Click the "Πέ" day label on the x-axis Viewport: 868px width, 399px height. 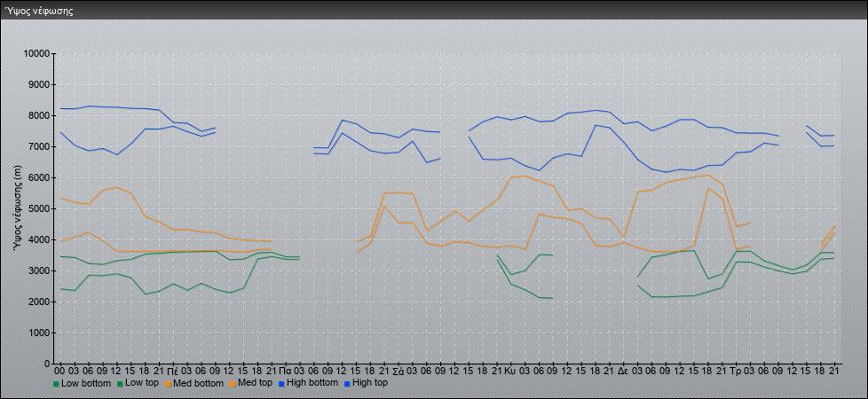[x=172, y=371]
